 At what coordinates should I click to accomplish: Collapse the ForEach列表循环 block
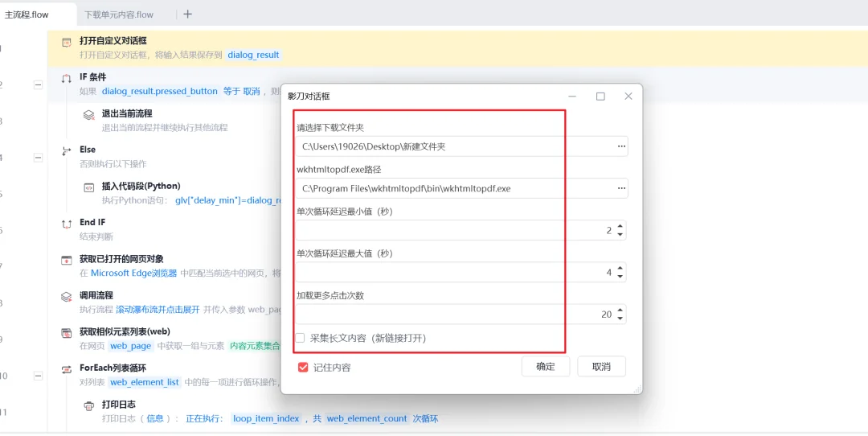(x=39, y=376)
